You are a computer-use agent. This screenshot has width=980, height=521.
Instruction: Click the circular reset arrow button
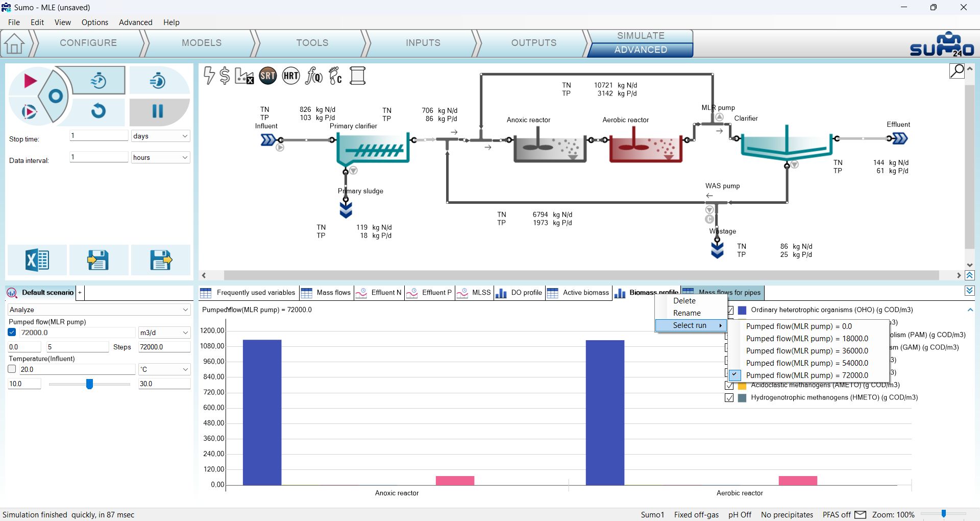point(99,111)
